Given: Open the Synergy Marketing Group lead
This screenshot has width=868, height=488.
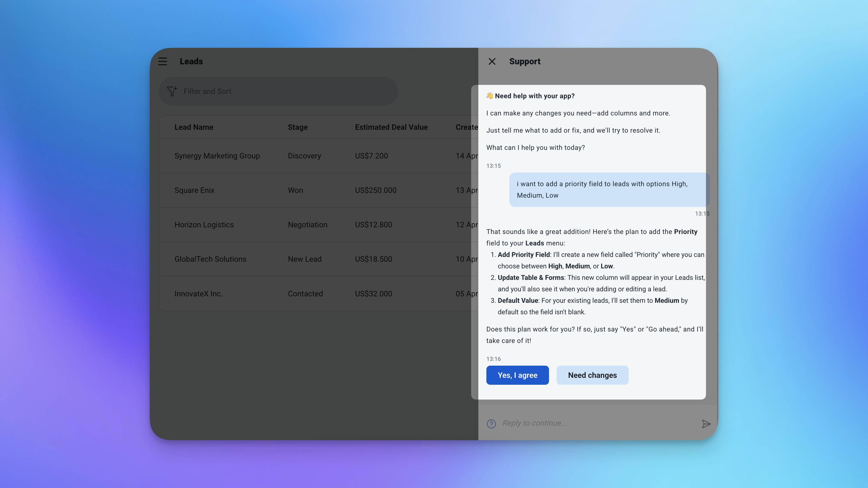Looking at the screenshot, I should [217, 156].
